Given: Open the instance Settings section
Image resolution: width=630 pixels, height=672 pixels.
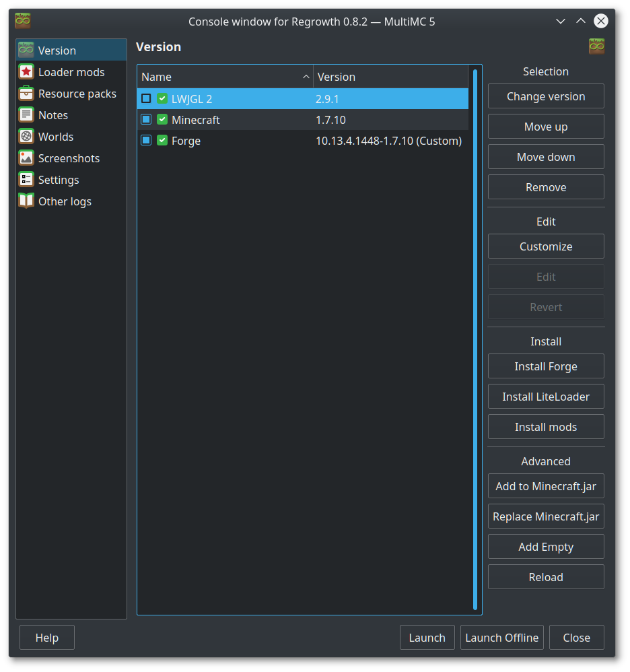Looking at the screenshot, I should [58, 179].
